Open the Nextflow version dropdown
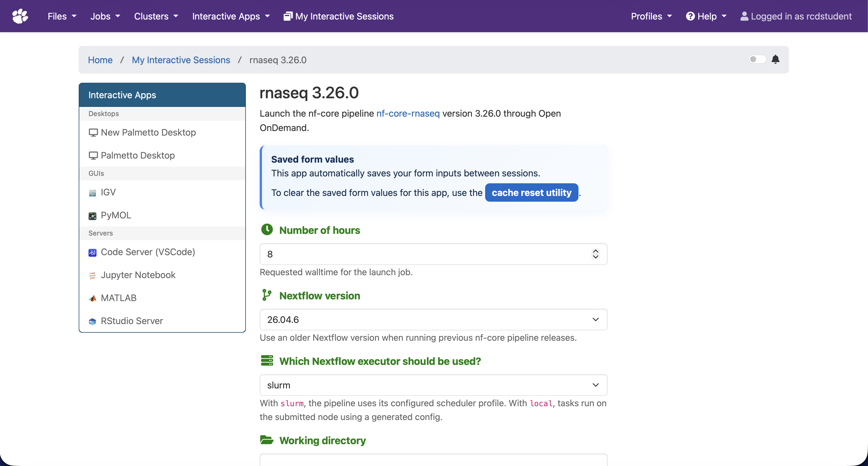The image size is (868, 466). pyautogui.click(x=433, y=319)
